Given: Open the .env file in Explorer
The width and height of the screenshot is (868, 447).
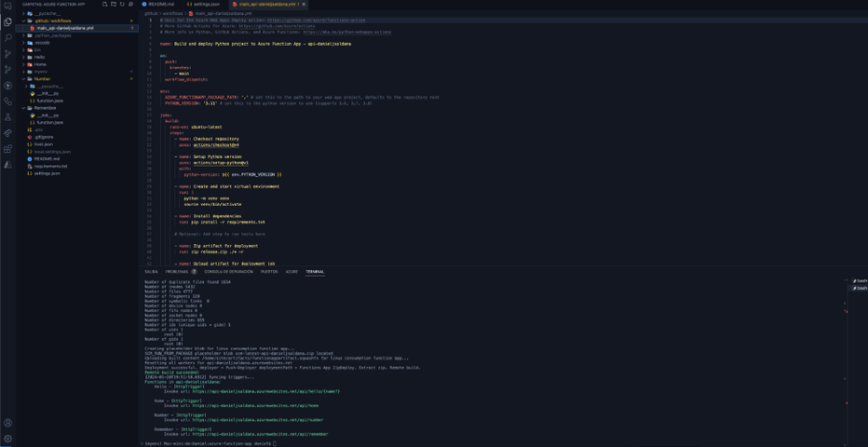Looking at the screenshot, I should 77,129.
